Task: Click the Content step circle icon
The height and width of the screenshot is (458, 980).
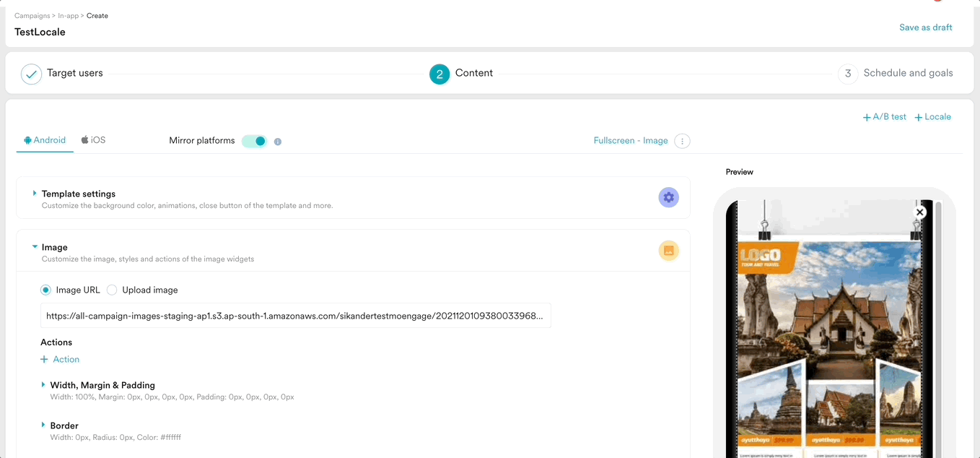Action: pyautogui.click(x=439, y=73)
